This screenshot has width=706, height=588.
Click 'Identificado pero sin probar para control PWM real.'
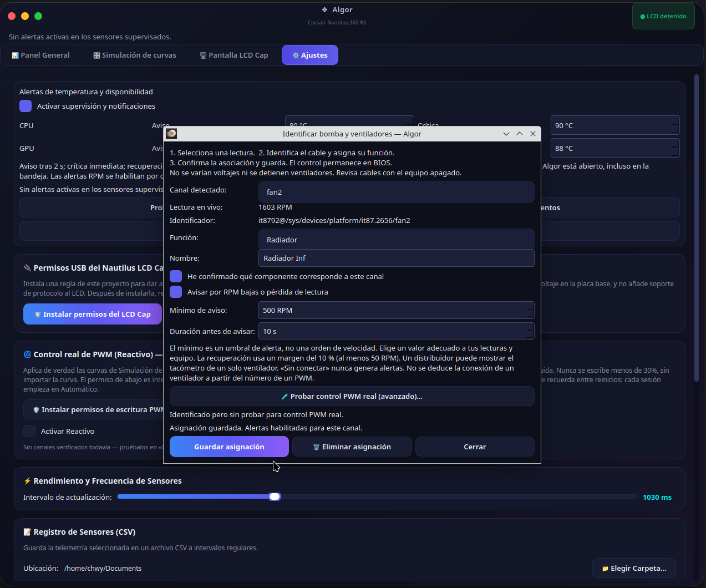[256, 414]
